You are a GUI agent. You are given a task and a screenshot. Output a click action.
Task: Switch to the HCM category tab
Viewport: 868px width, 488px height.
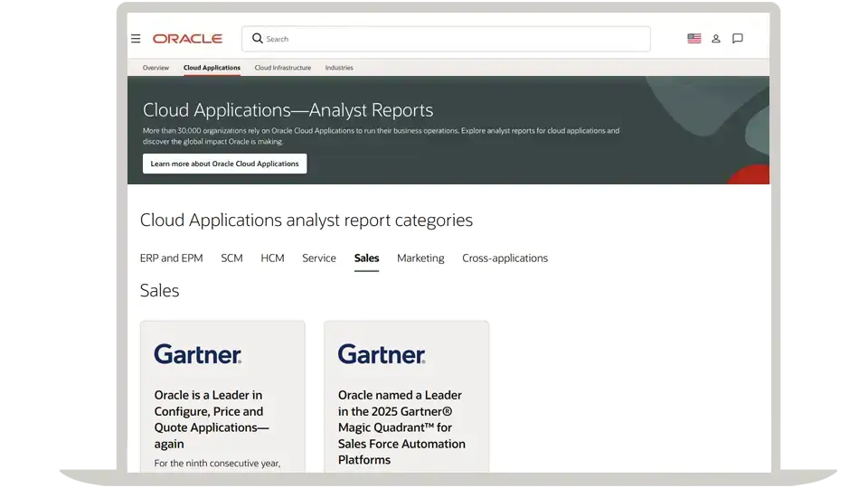272,258
